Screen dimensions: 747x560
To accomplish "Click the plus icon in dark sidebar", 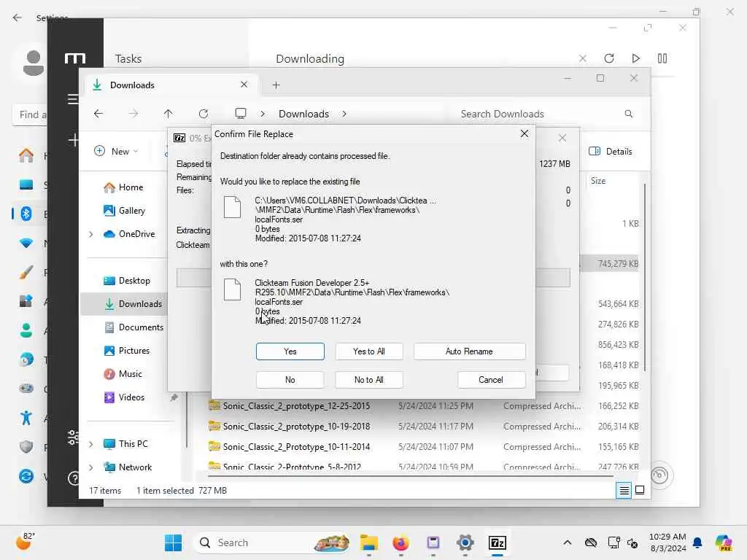I will pyautogui.click(x=74, y=140).
